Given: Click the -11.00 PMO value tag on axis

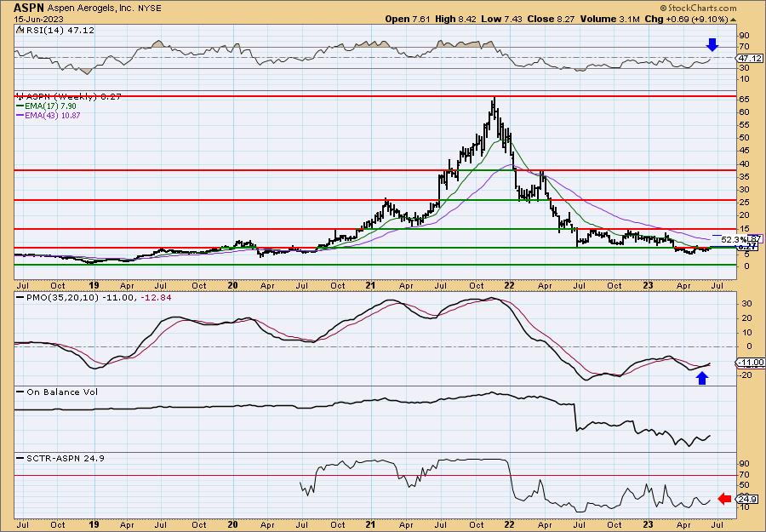Looking at the screenshot, I should (751, 362).
